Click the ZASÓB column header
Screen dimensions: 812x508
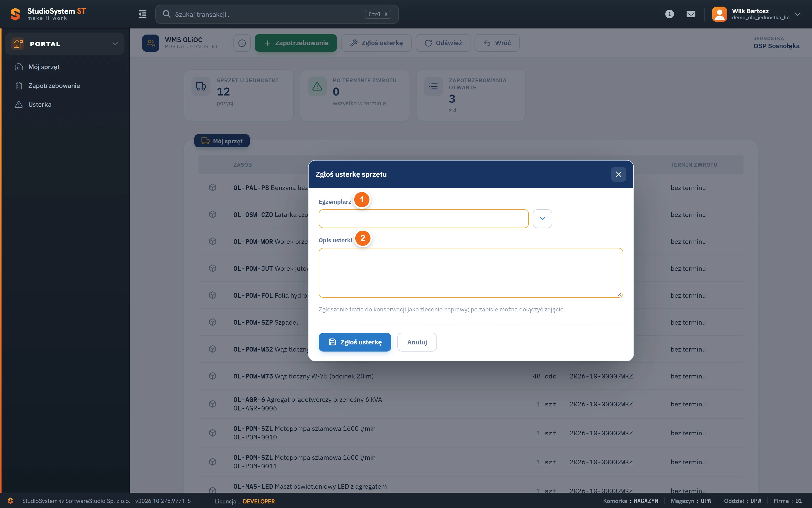243,165
